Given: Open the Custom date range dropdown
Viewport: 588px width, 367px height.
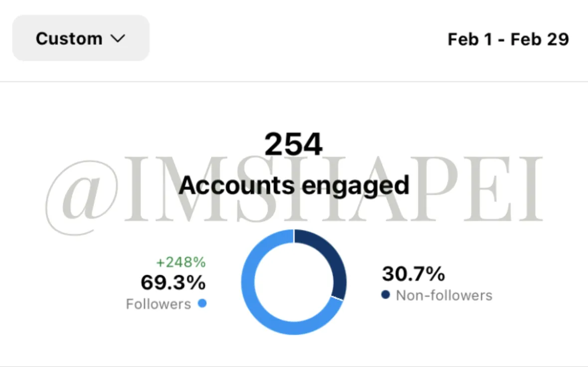Looking at the screenshot, I should pyautogui.click(x=81, y=38).
